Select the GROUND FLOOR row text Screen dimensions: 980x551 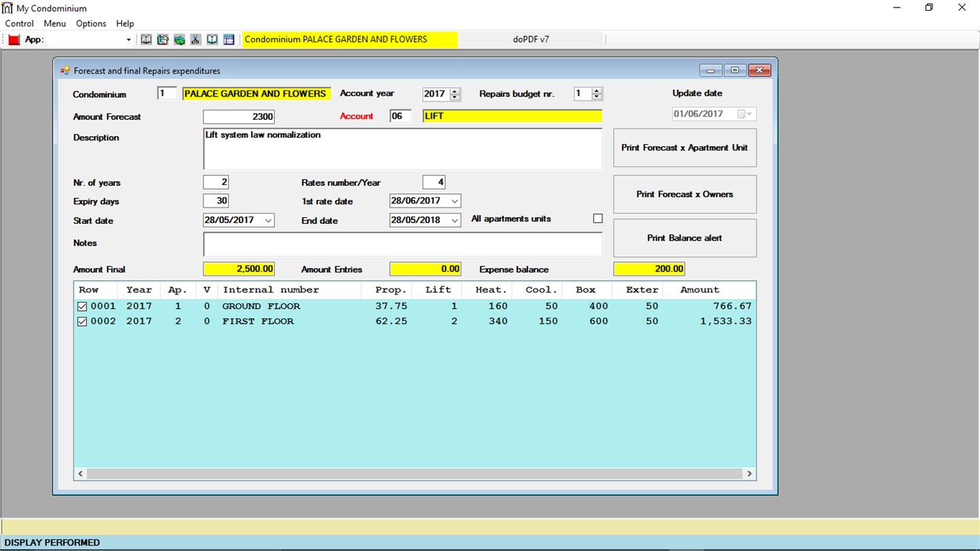click(x=261, y=307)
